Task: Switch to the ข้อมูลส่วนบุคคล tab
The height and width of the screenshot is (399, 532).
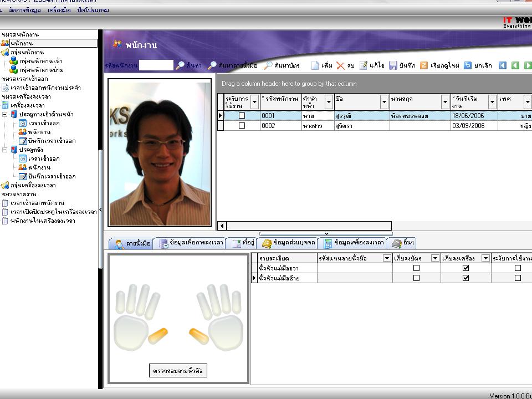Action: point(288,243)
